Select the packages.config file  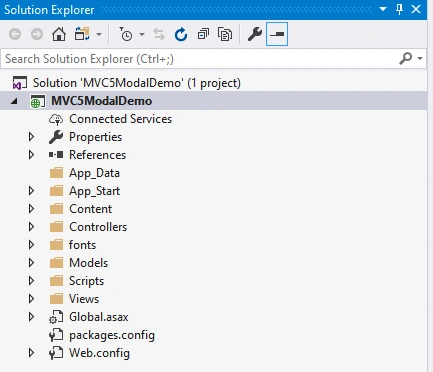[x=112, y=335]
